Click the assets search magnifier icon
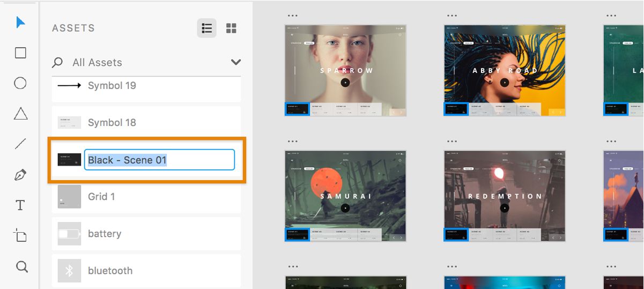 (x=57, y=63)
